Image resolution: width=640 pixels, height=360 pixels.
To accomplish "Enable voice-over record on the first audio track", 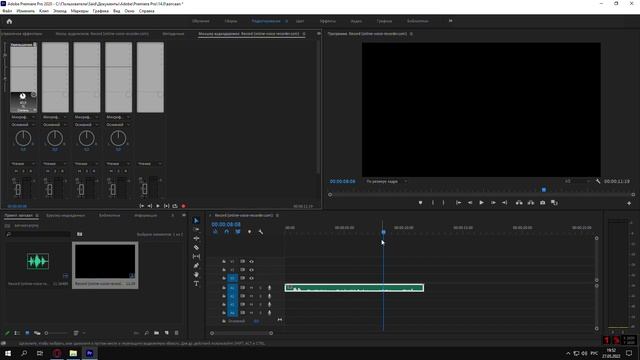I will pos(269,288).
